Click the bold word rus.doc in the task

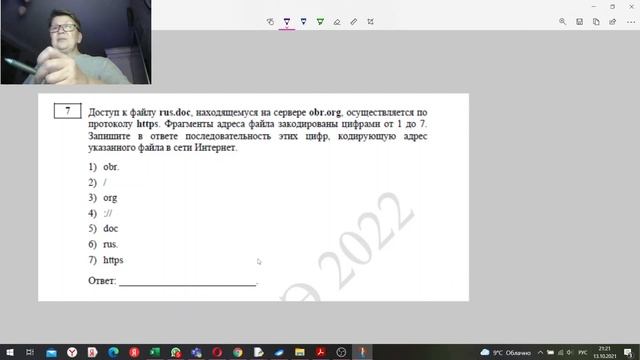[x=175, y=112]
